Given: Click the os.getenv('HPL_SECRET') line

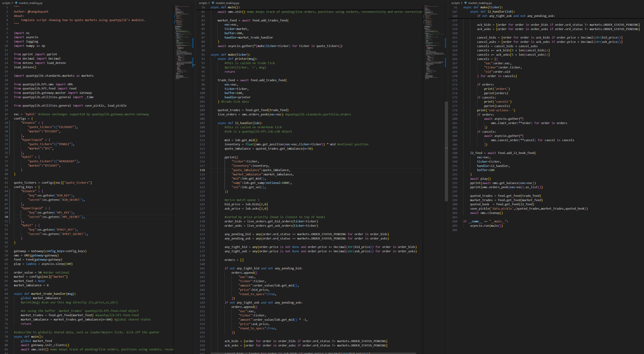Looking at the screenshot, I should (x=56, y=217).
